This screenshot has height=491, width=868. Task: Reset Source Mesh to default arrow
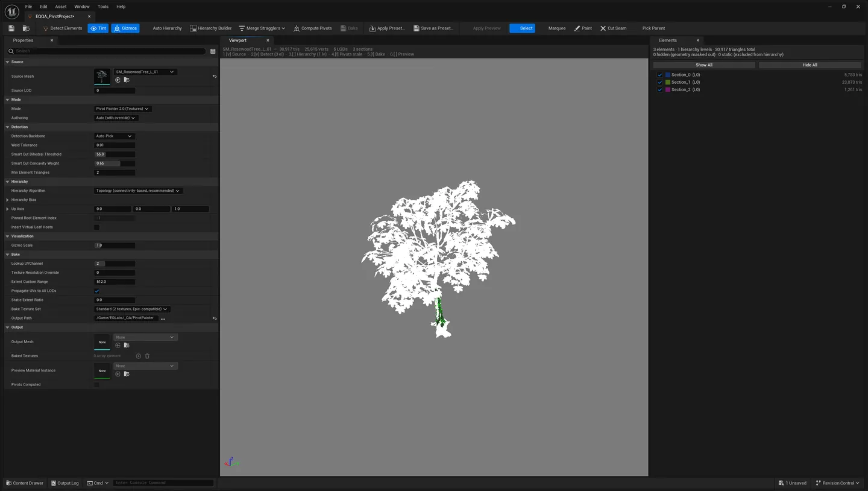click(x=215, y=77)
